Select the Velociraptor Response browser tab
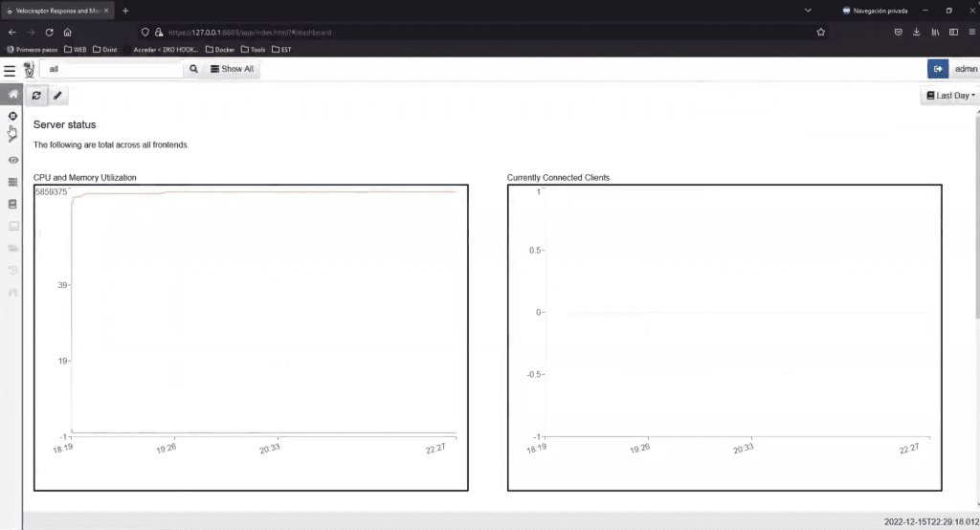 point(56,11)
